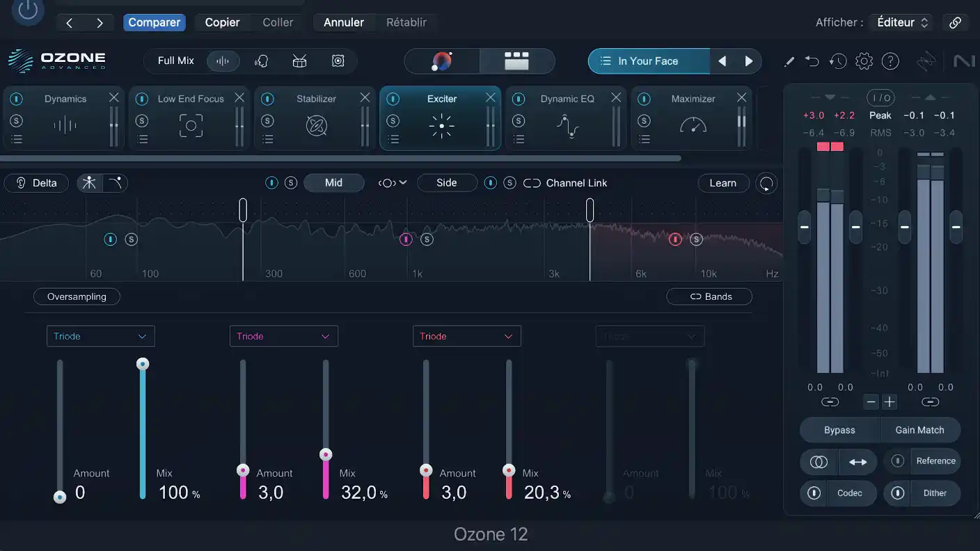Click the link icon next to Éditeur
This screenshot has height=551, width=980.
click(x=955, y=22)
